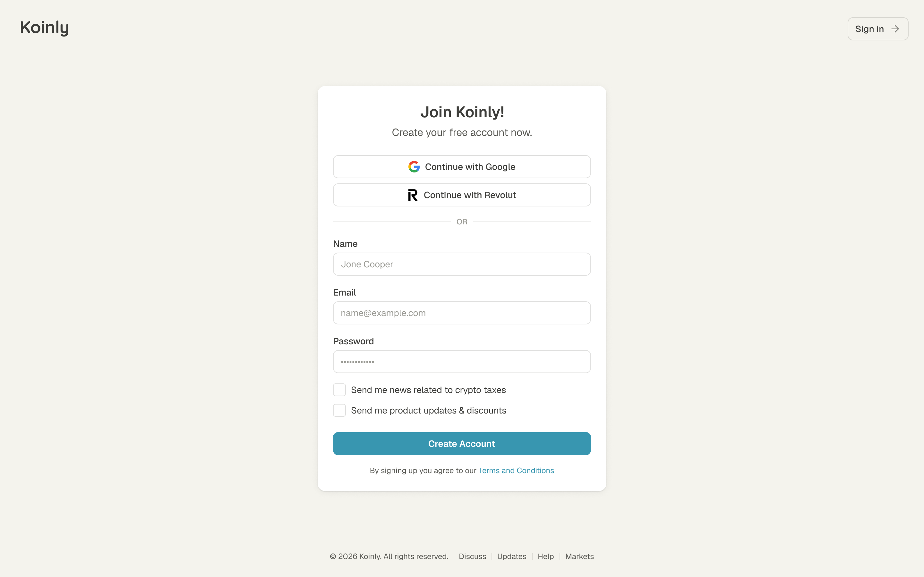924x577 pixels.
Task: Focus the Password input field
Action: coord(462,362)
